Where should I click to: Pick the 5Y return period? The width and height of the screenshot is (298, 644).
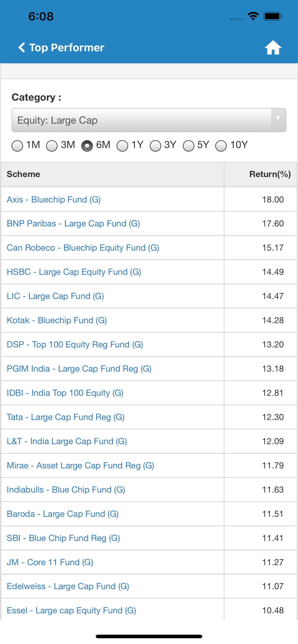click(188, 146)
